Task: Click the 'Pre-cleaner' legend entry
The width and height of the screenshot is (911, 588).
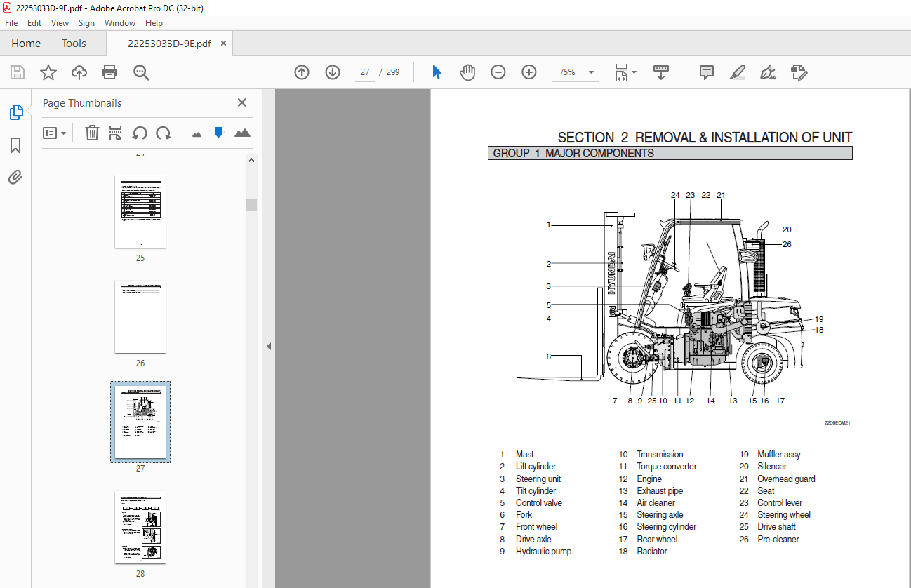Action: (x=778, y=540)
